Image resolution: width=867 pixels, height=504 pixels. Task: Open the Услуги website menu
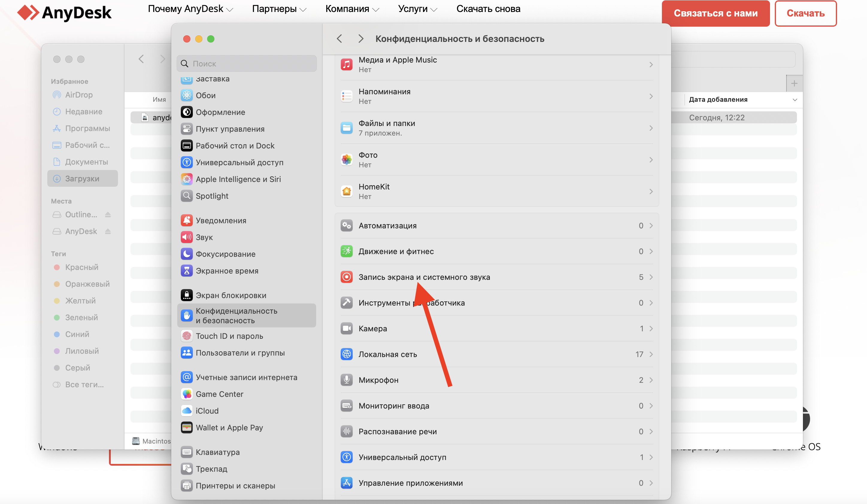click(x=417, y=9)
